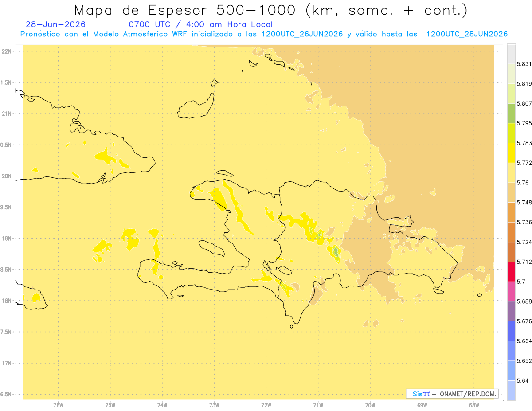Pick the blue legend band between 5.664 and 5.676

click(x=511, y=331)
